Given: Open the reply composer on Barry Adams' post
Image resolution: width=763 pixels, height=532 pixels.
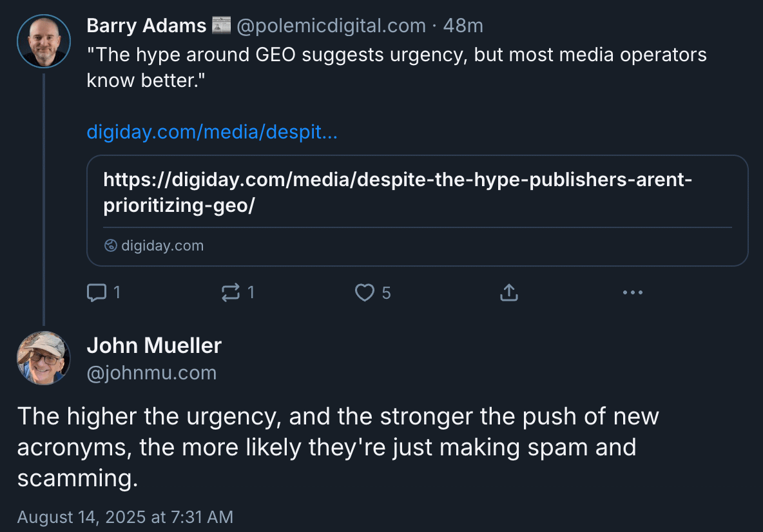Looking at the screenshot, I should point(97,292).
